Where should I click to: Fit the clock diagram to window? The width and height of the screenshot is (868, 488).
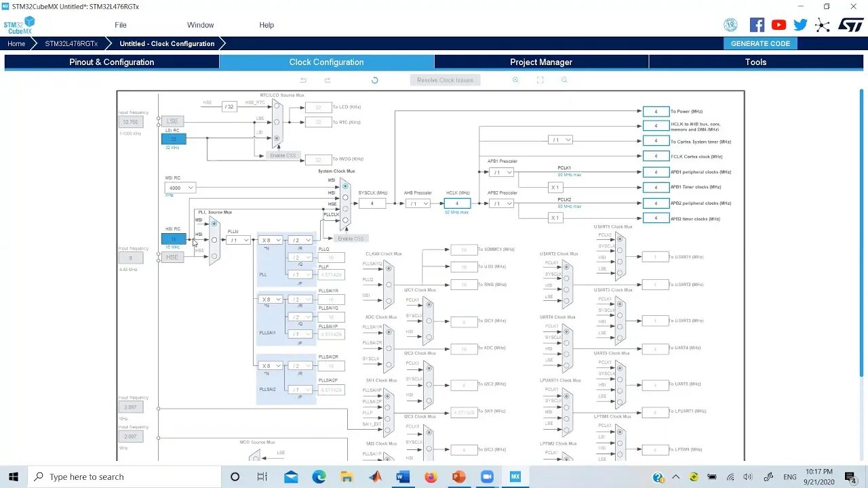pos(540,80)
